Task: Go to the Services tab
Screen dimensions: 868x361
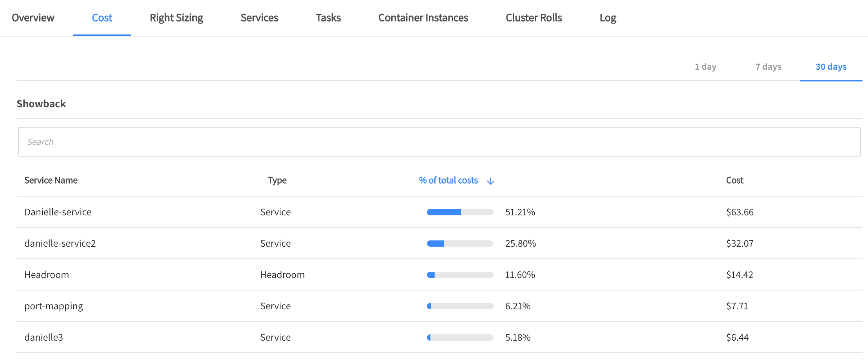Action: [x=259, y=18]
